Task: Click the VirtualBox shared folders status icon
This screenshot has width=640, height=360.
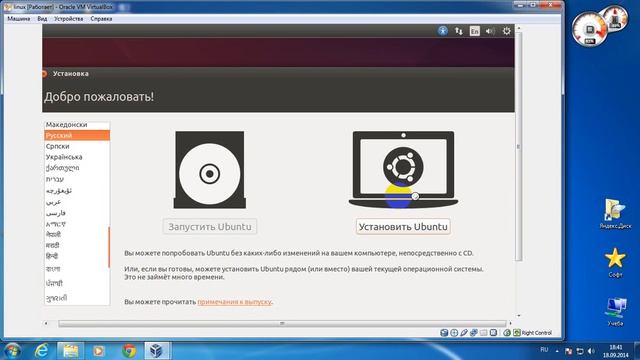Action: pyautogui.click(x=483, y=333)
